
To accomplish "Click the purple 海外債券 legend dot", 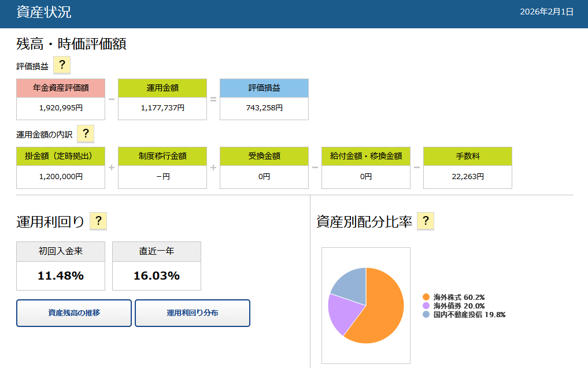I will point(426,306).
